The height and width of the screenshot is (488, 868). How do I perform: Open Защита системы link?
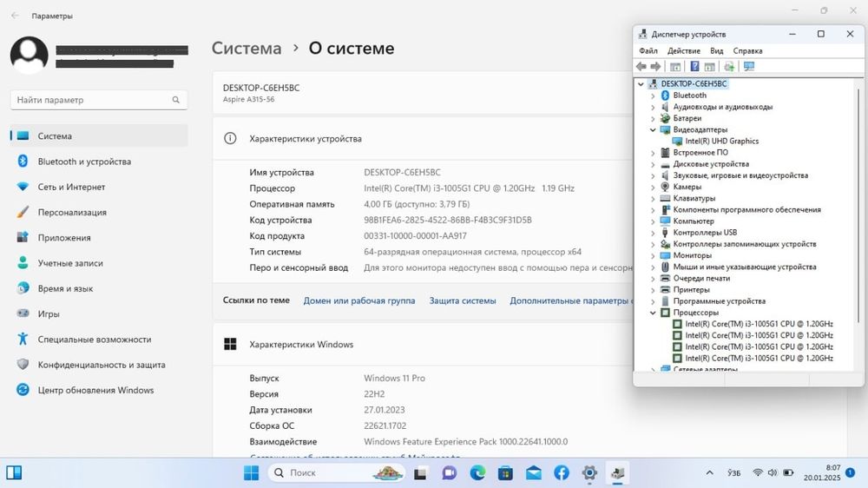tap(463, 300)
